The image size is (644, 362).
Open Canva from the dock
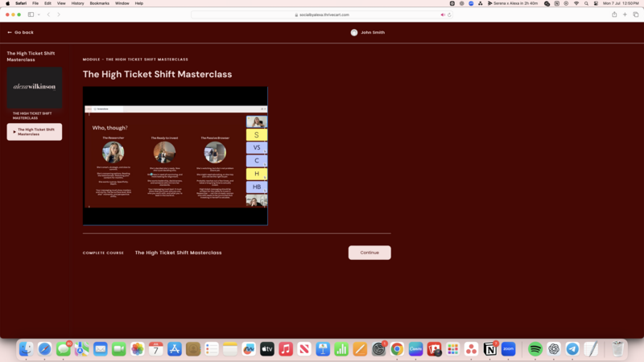point(415,349)
